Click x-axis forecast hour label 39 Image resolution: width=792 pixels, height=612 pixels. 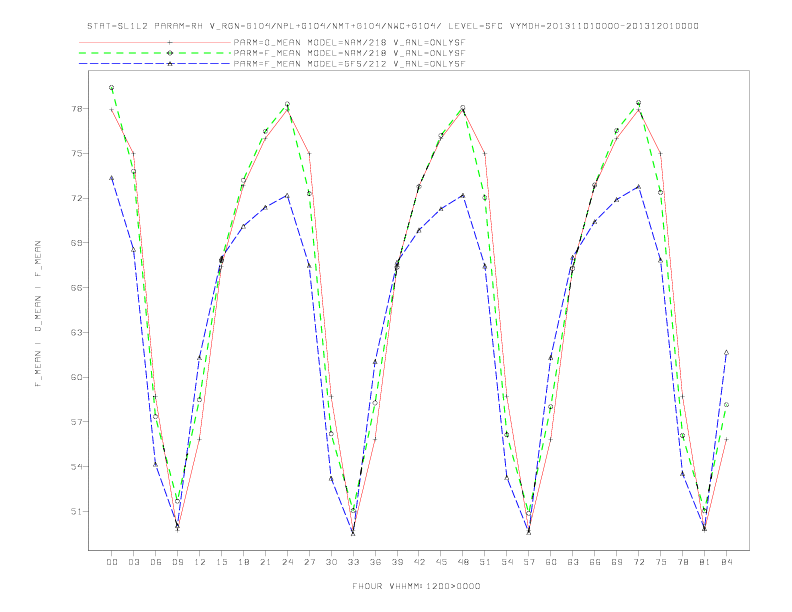pyautogui.click(x=397, y=562)
